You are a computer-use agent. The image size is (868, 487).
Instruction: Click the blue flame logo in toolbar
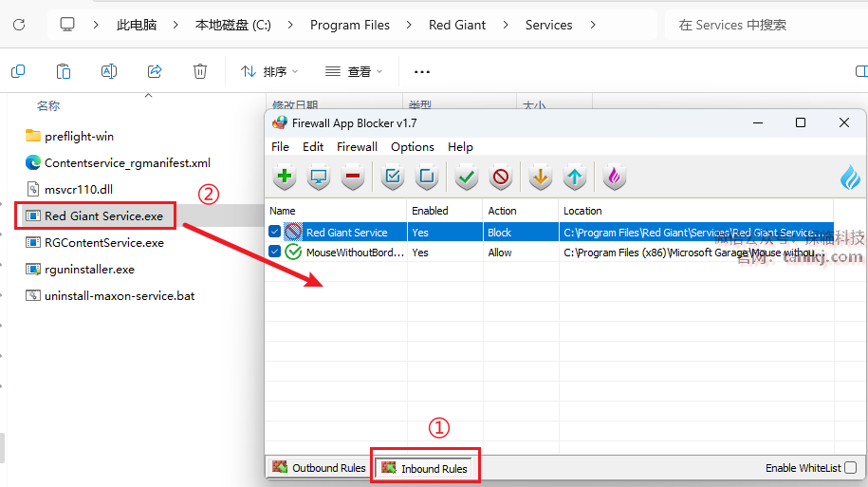coord(850,178)
